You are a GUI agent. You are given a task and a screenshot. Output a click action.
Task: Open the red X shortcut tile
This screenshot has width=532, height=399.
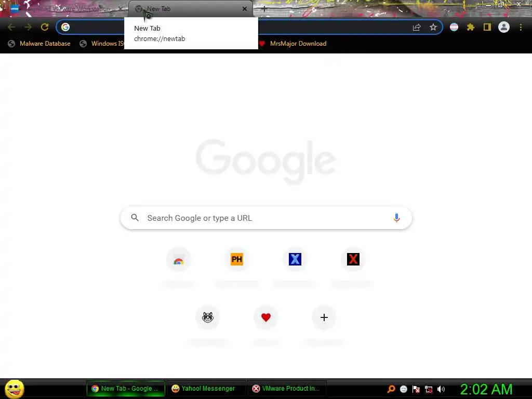tap(353, 260)
